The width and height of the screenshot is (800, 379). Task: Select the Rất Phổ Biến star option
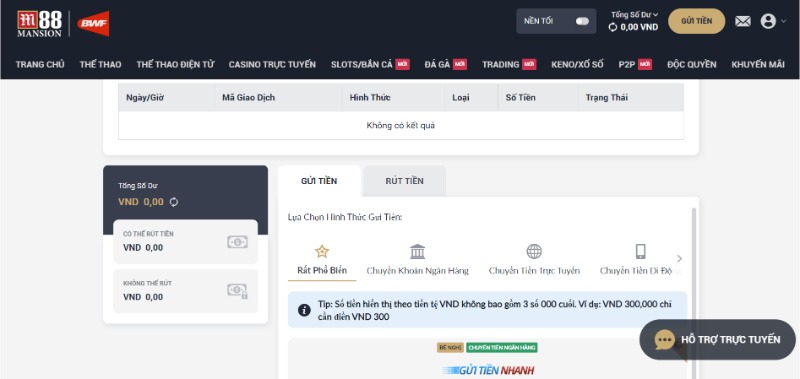[x=322, y=260]
